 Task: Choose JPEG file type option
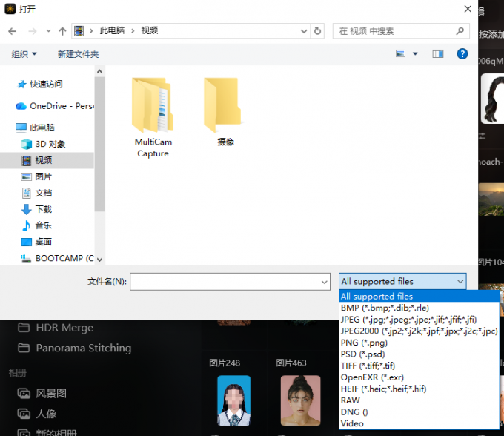(420, 320)
